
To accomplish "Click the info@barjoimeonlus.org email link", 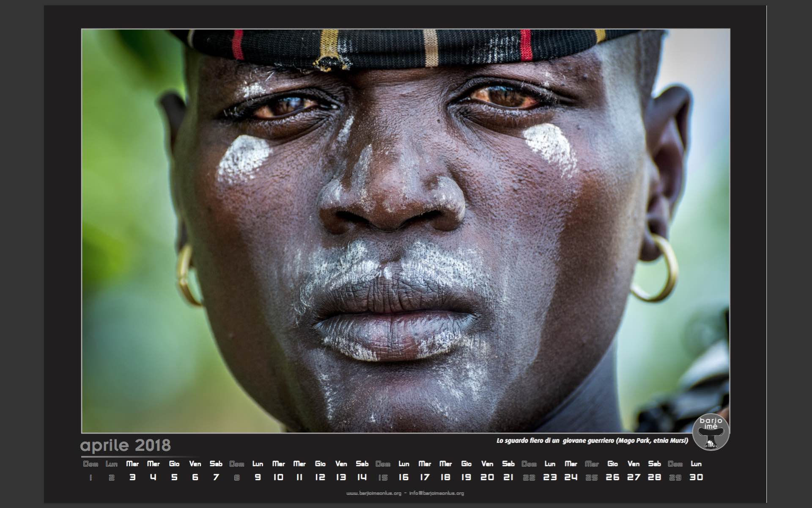I will point(436,493).
